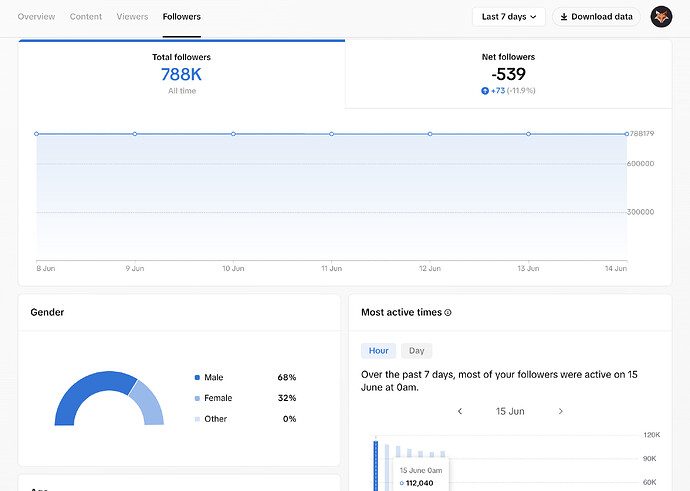Click the download arrow icon
690x491 pixels.
click(x=564, y=17)
